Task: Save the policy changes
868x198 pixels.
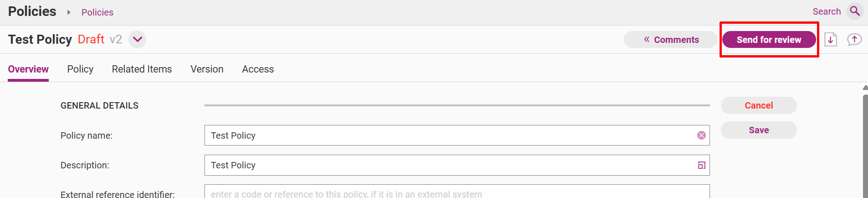Action: pos(759,130)
